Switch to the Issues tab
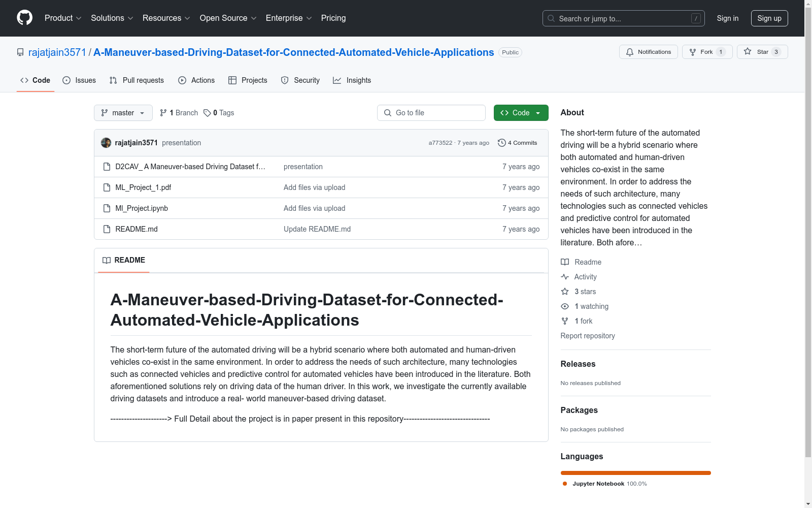 click(x=79, y=80)
